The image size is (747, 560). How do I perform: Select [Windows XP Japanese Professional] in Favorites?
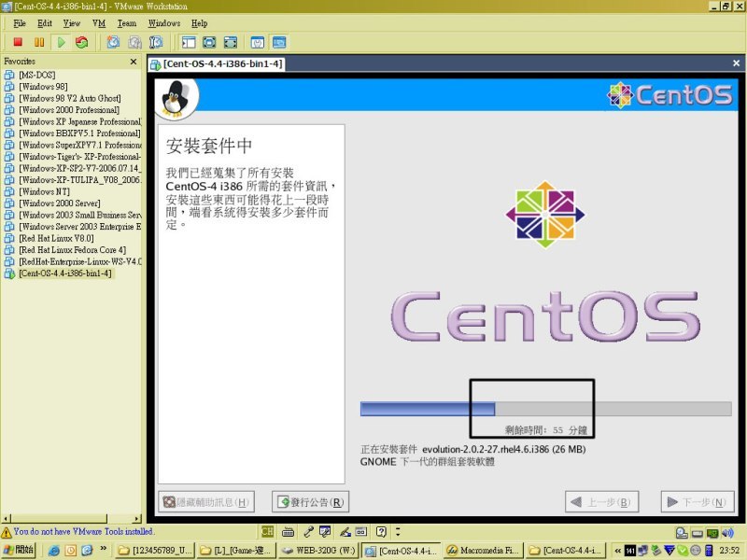80,121
